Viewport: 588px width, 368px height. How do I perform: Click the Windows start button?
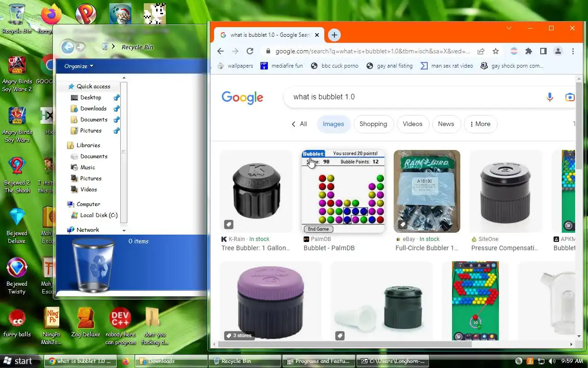[x=18, y=361]
